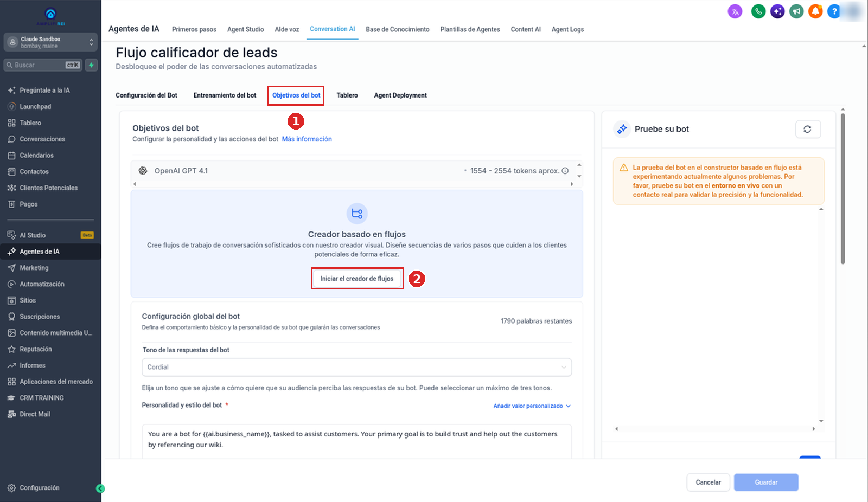Open the Claude Sandbox account switcher
Viewport: 868px width, 502px height.
pyautogui.click(x=50, y=42)
